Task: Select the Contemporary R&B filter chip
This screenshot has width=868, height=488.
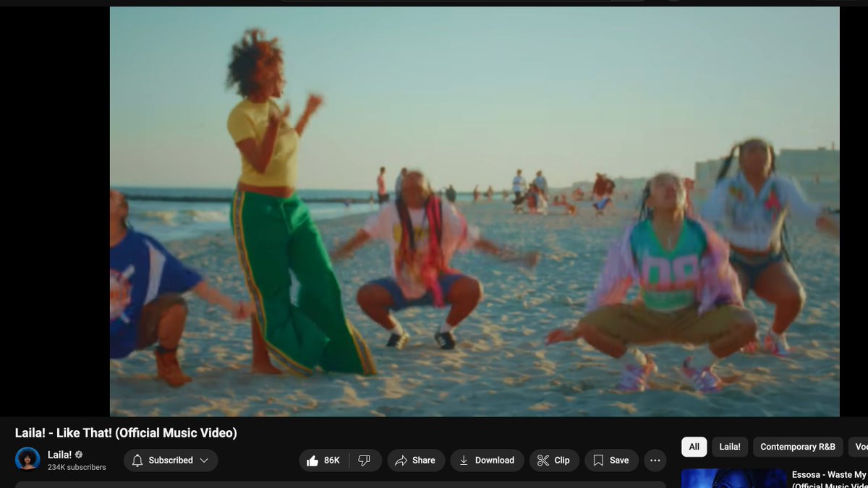Action: [x=798, y=447]
